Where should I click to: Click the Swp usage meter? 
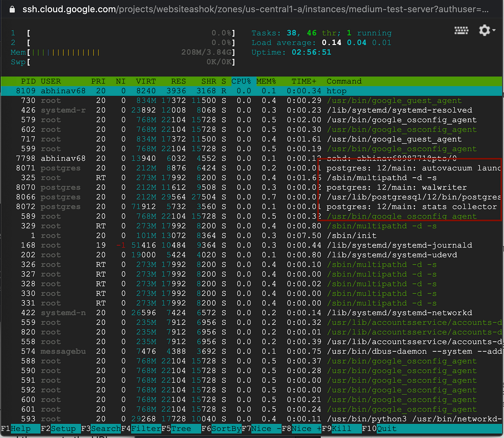pos(123,62)
